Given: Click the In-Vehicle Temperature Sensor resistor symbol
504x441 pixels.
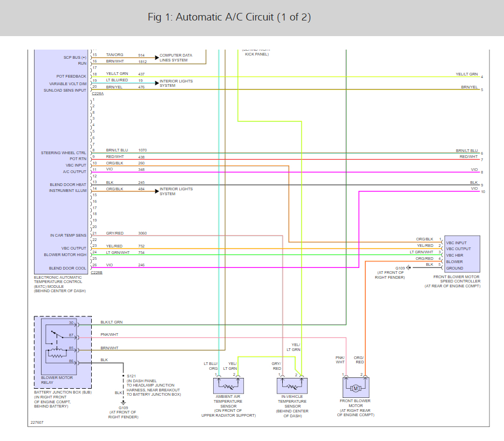Looking at the screenshot, I should coord(292,386).
